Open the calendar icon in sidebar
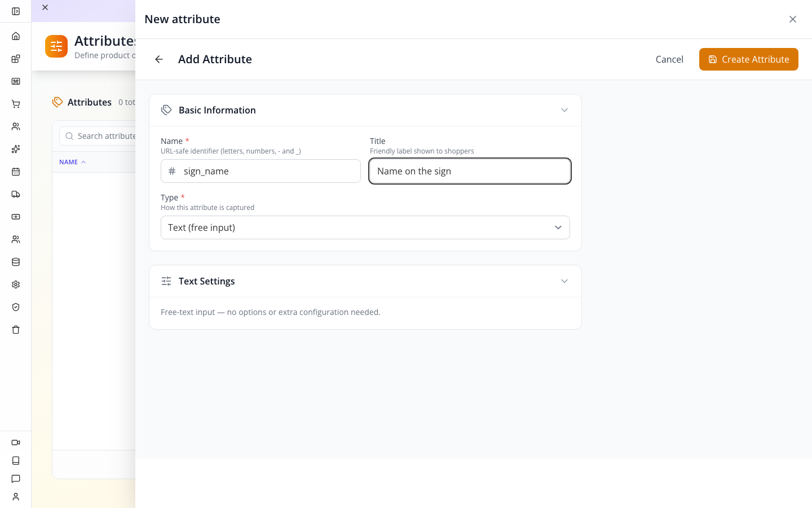 click(16, 172)
